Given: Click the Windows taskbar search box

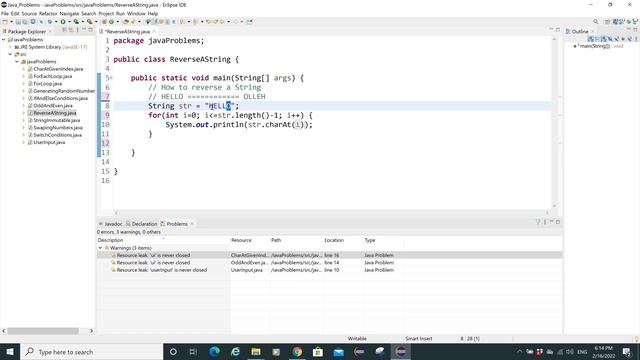Looking at the screenshot, I should coord(91,352).
